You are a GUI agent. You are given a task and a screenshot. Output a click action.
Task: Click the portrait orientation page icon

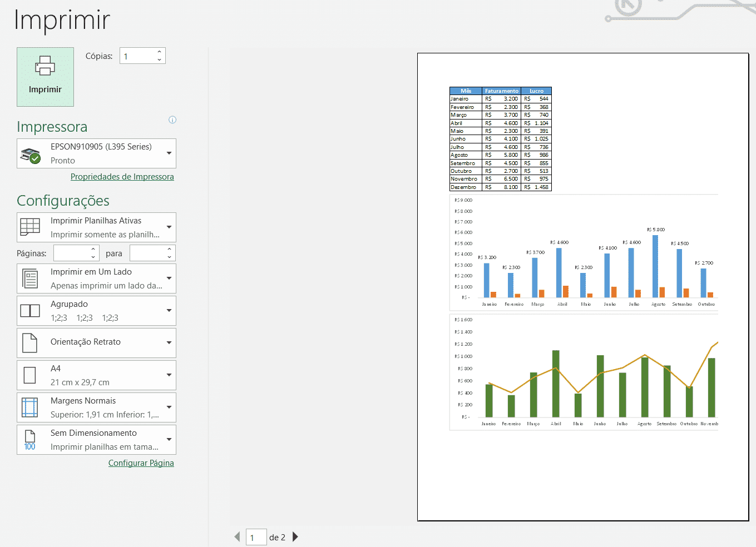30,343
